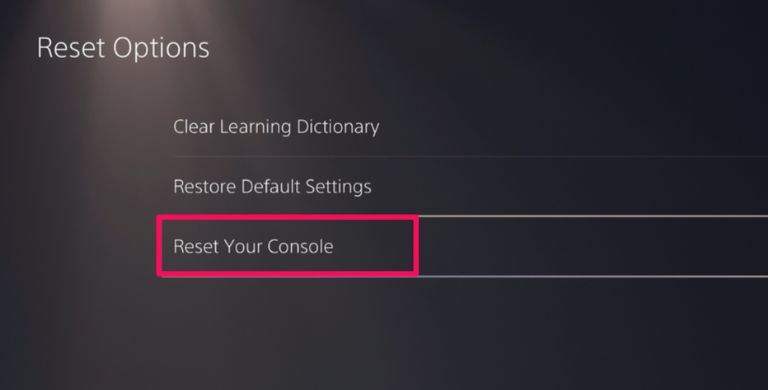Click the word Options in page heading

(x=161, y=49)
